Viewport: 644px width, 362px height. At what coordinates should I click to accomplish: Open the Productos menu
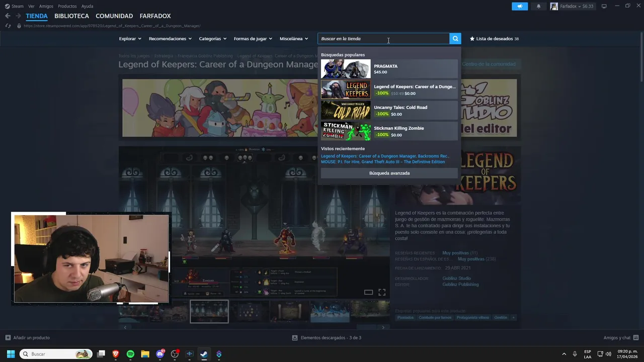point(67,6)
